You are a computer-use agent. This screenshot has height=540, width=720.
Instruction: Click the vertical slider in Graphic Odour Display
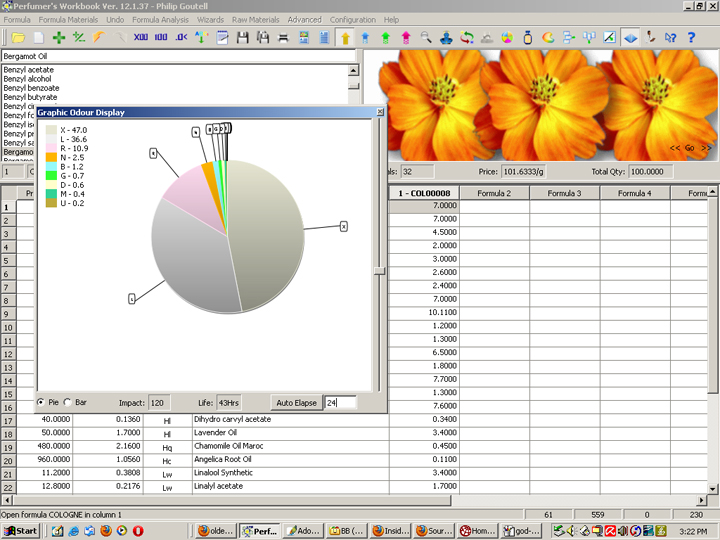tap(378, 270)
